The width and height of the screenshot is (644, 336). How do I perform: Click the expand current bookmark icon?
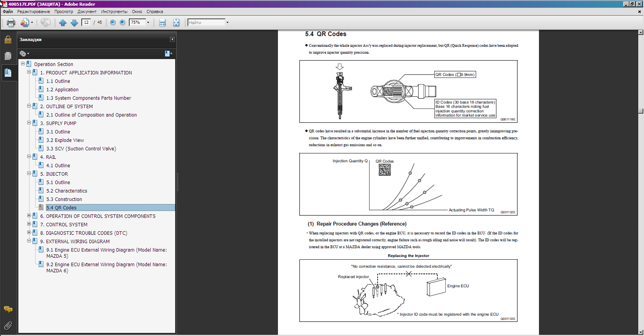(x=168, y=53)
